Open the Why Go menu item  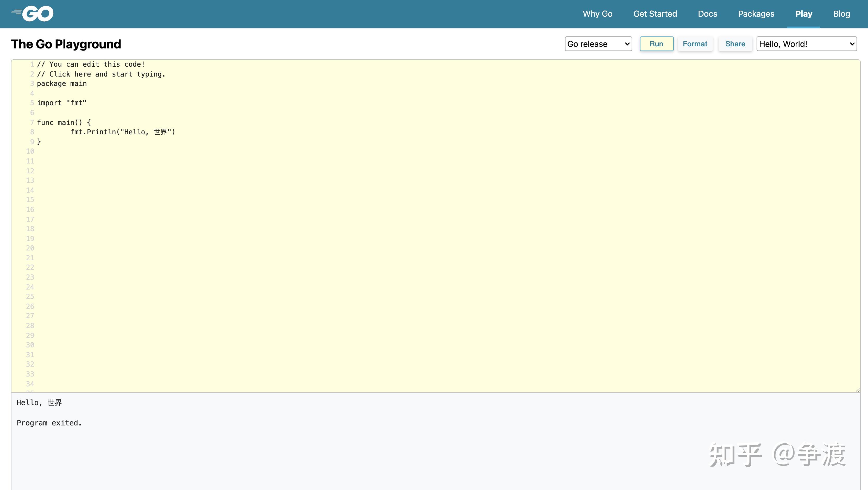coord(597,14)
